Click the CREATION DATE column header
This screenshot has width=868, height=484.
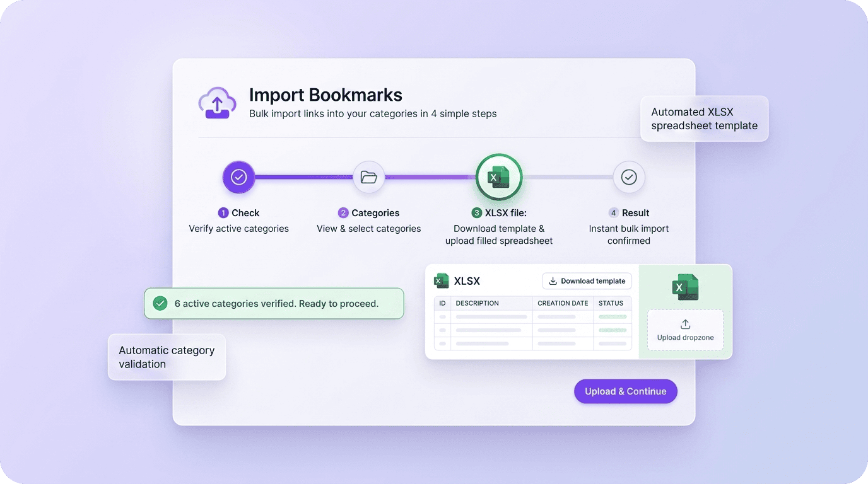click(563, 303)
